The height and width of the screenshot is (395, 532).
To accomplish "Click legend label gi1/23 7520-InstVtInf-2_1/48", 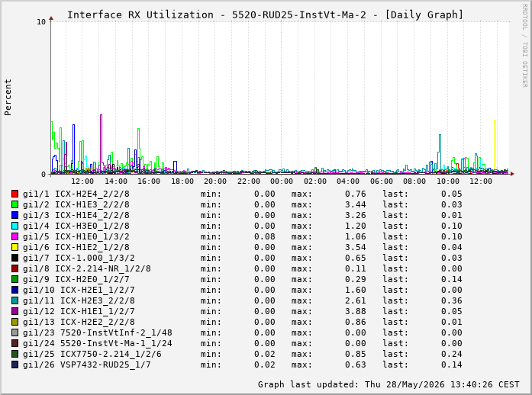I will point(98,332).
